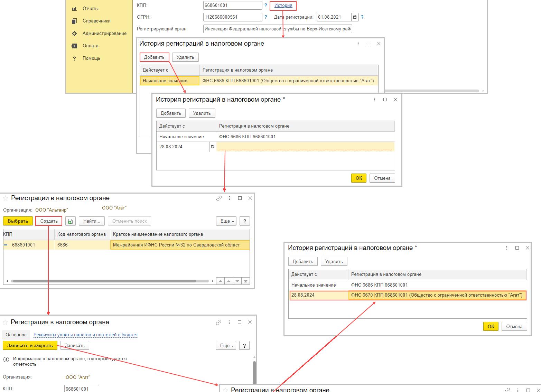541x392 pixels.
Task: Open the Оплата section in the sidebar
Action: point(91,46)
